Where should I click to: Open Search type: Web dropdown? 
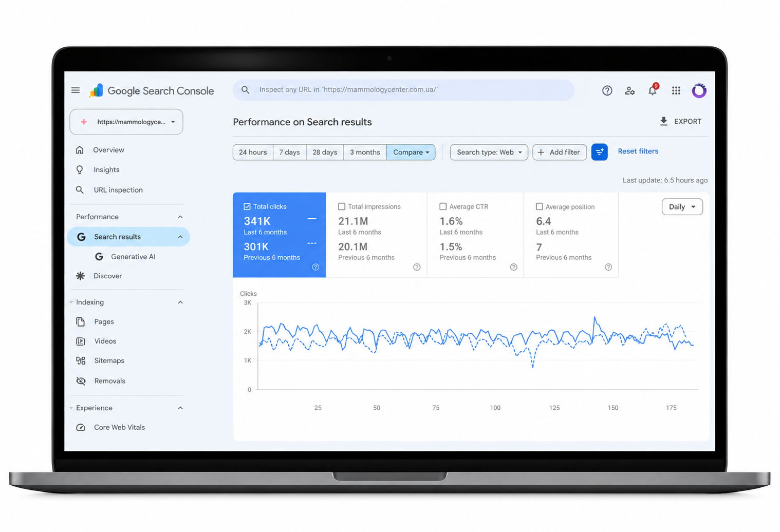coord(489,152)
